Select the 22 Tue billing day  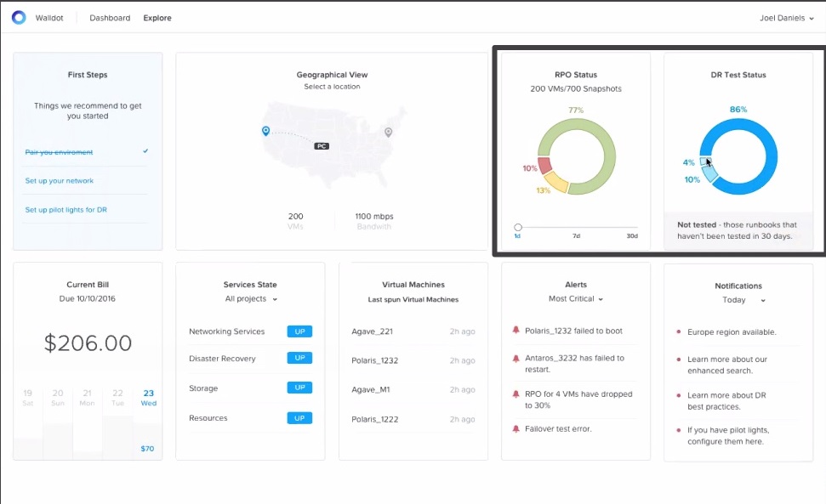pyautogui.click(x=117, y=398)
